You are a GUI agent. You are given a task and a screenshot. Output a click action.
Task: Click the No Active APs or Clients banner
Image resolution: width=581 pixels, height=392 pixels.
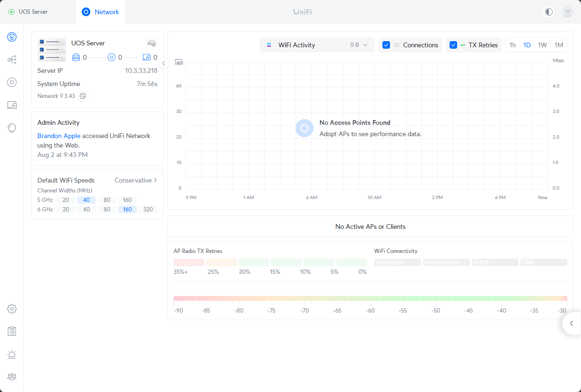[x=370, y=226]
